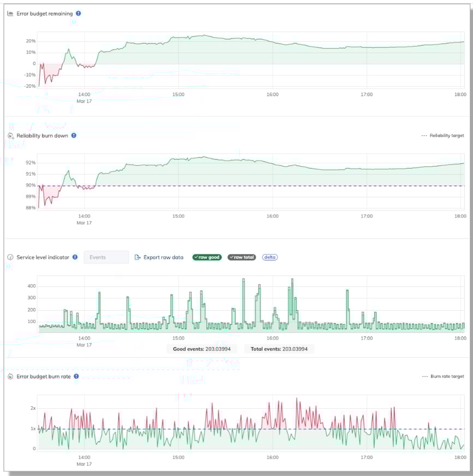
Task: Enable the delta series chip
Action: coord(270,257)
